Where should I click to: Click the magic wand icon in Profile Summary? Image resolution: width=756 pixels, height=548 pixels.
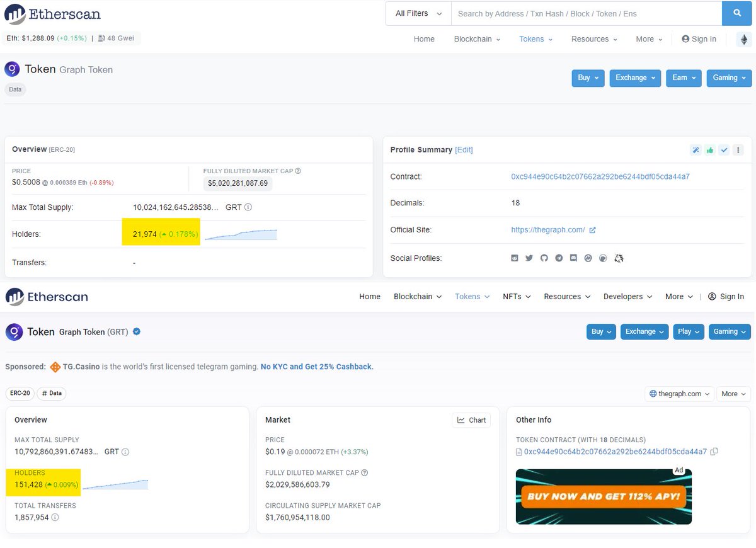click(x=696, y=150)
